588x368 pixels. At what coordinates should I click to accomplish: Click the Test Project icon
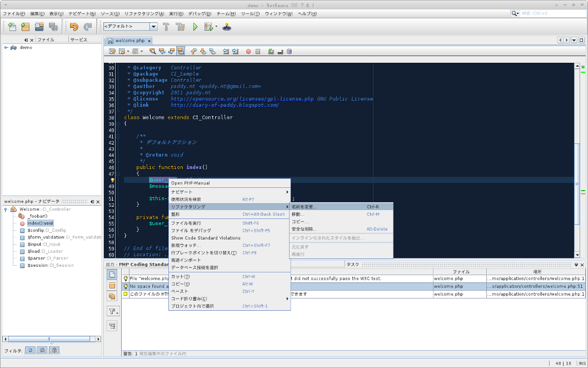[208, 27]
